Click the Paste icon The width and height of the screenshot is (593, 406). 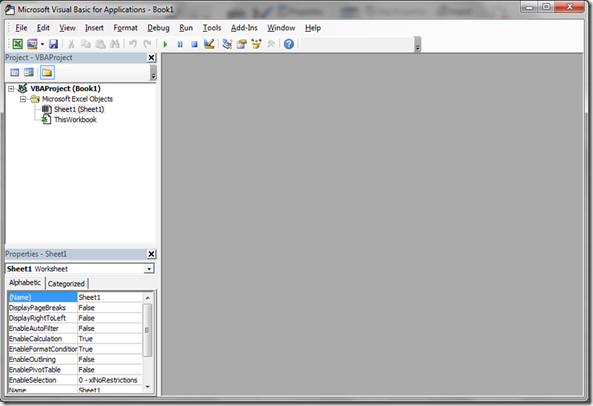(x=100, y=44)
